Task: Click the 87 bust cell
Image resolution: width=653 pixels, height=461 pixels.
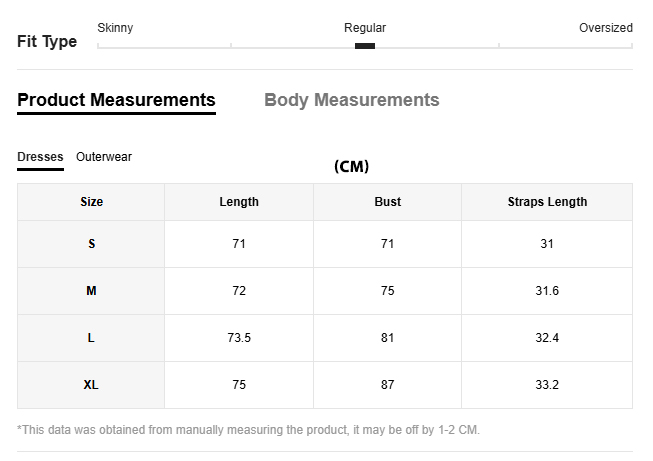Action: coord(387,385)
